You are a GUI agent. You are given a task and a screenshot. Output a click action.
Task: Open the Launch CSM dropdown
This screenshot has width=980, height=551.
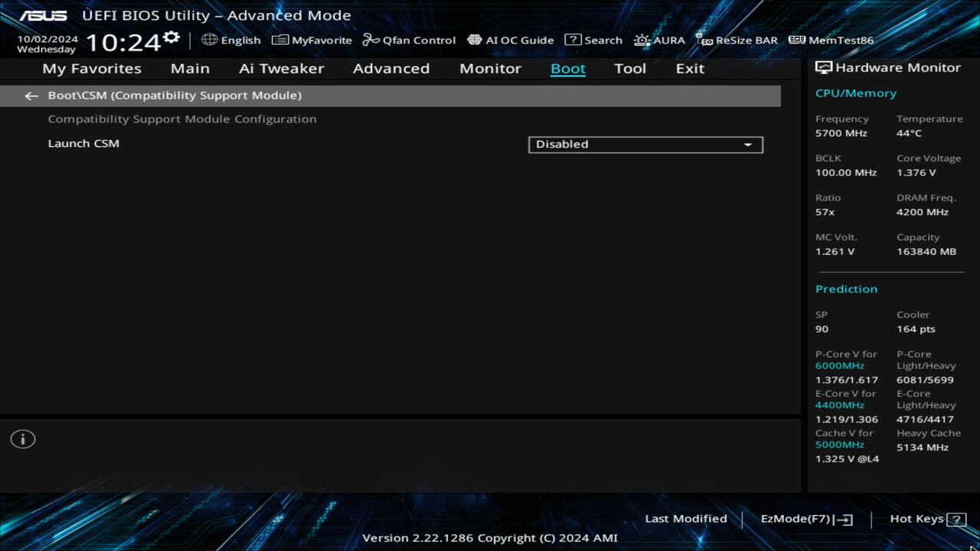645,145
